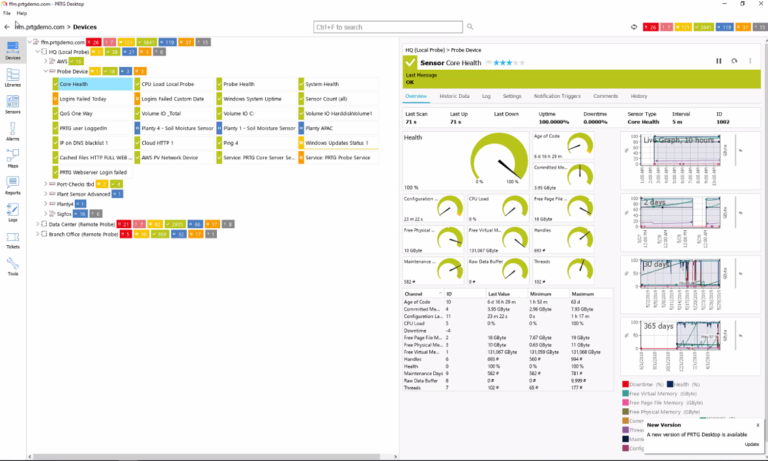Switch to the History tab
Image resolution: width=768 pixels, height=461 pixels.
(639, 96)
